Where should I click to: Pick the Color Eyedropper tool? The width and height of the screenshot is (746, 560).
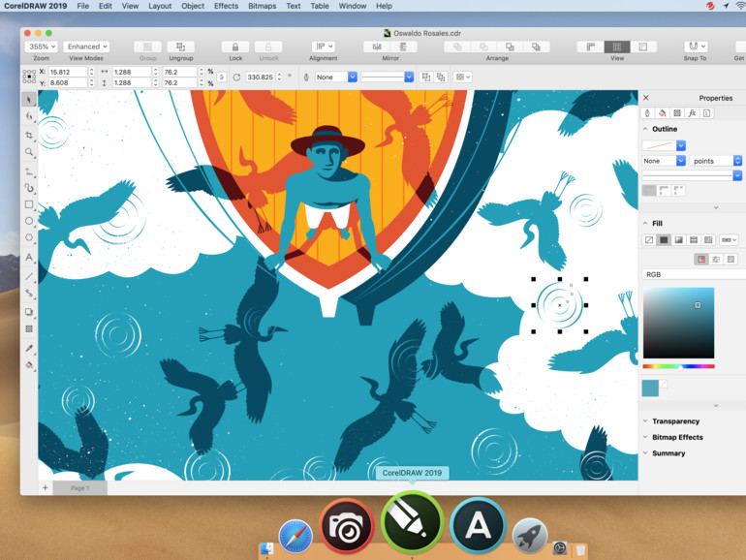coord(29,348)
